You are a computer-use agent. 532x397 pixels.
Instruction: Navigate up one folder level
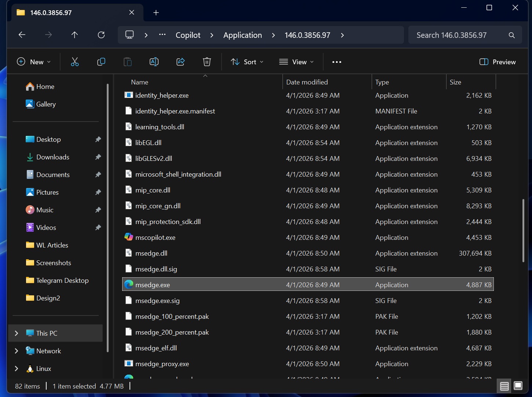(74, 35)
